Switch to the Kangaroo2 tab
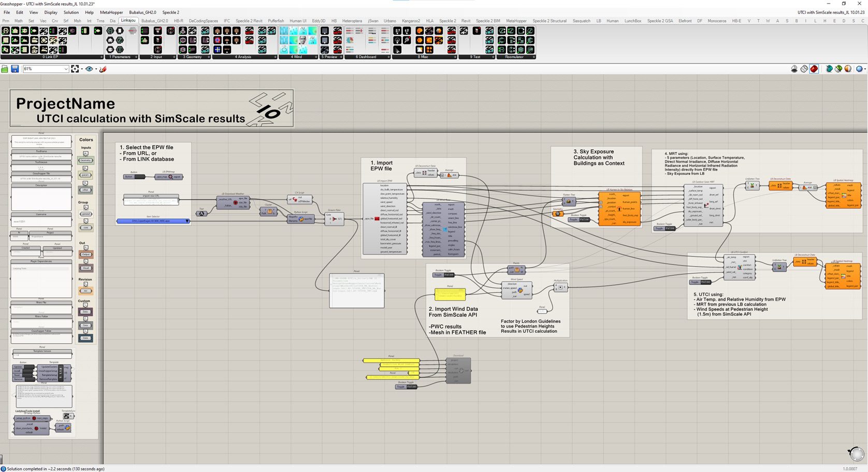 [x=411, y=21]
